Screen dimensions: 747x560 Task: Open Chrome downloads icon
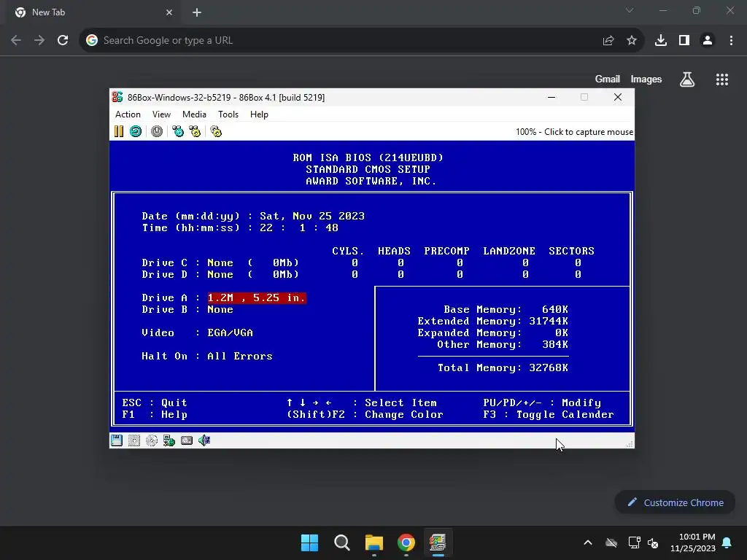pyautogui.click(x=661, y=41)
